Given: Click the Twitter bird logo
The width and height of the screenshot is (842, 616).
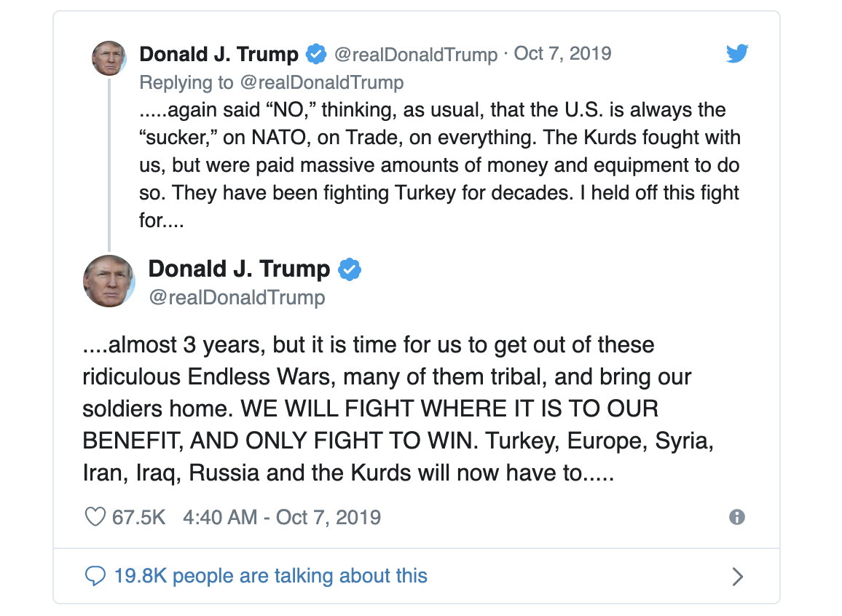Looking at the screenshot, I should point(737,54).
